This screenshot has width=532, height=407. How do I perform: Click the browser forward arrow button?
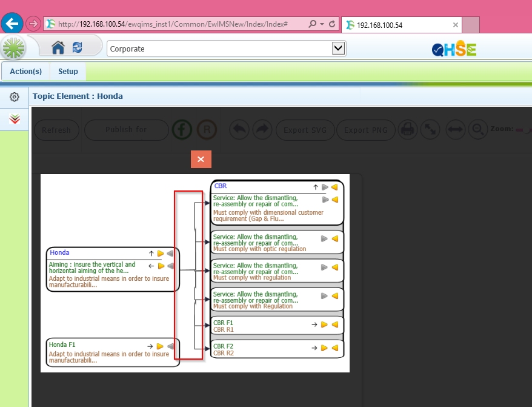[33, 24]
